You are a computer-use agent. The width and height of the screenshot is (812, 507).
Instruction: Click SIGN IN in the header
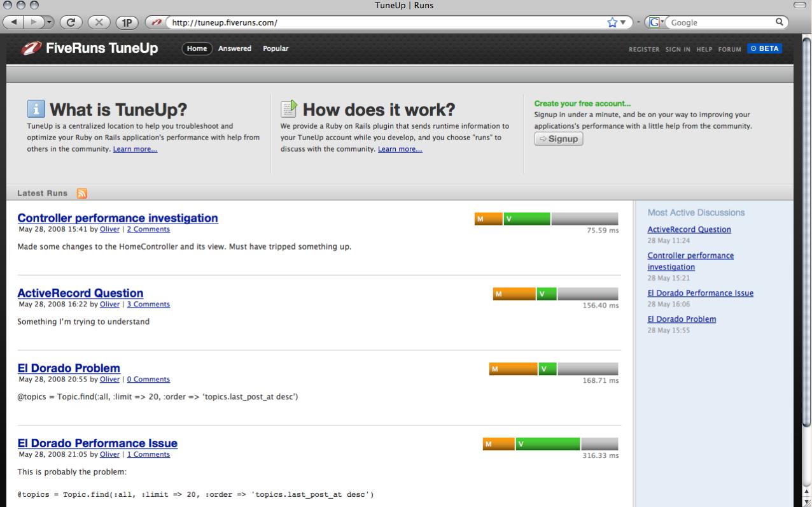click(678, 49)
